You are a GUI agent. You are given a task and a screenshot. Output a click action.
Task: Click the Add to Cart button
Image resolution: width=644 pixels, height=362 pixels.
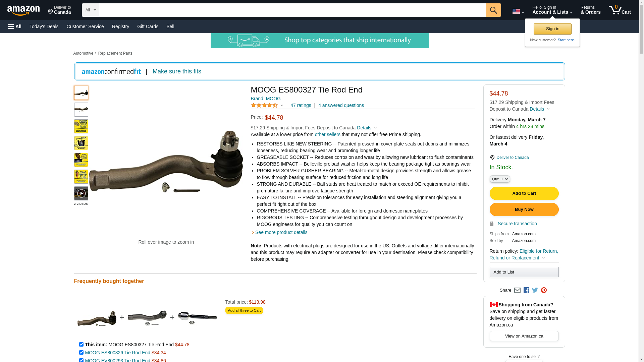[524, 193]
